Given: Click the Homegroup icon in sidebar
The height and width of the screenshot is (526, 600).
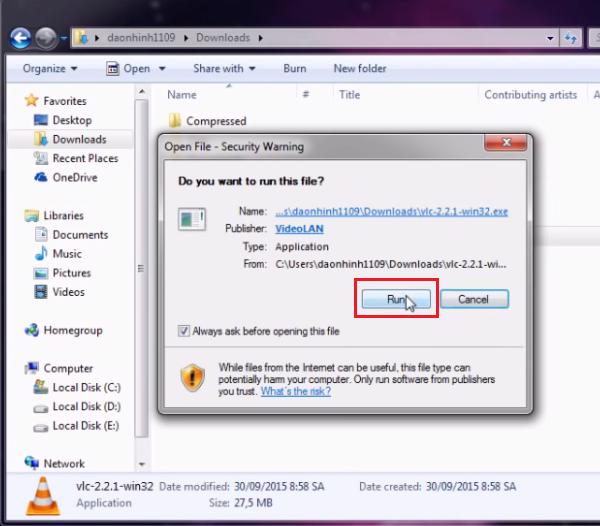Looking at the screenshot, I should coord(72,330).
